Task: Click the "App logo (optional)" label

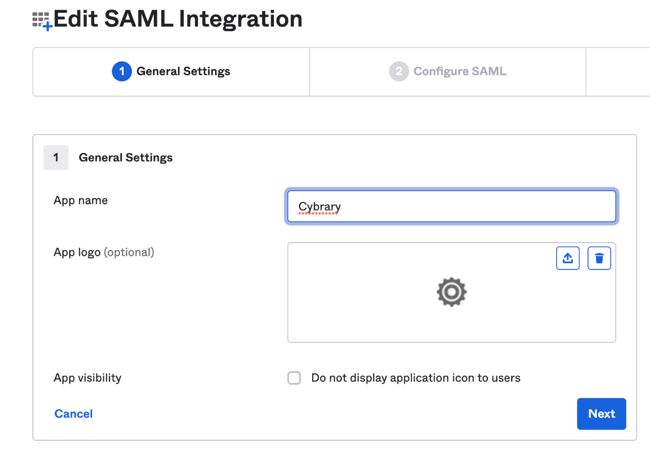Action: (103, 252)
